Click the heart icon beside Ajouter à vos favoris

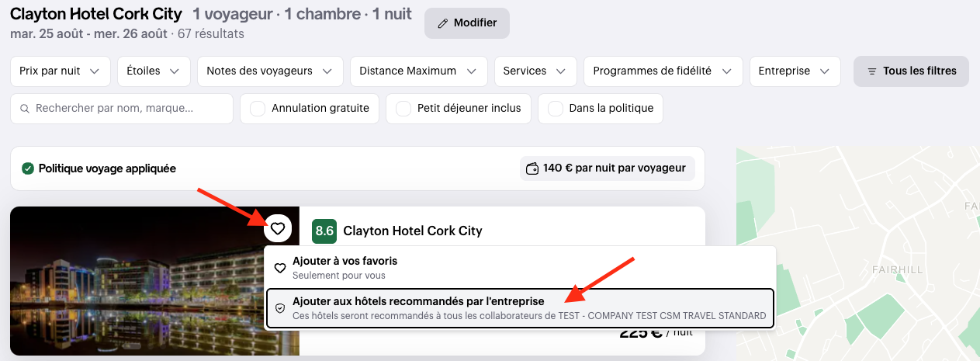coord(280,268)
